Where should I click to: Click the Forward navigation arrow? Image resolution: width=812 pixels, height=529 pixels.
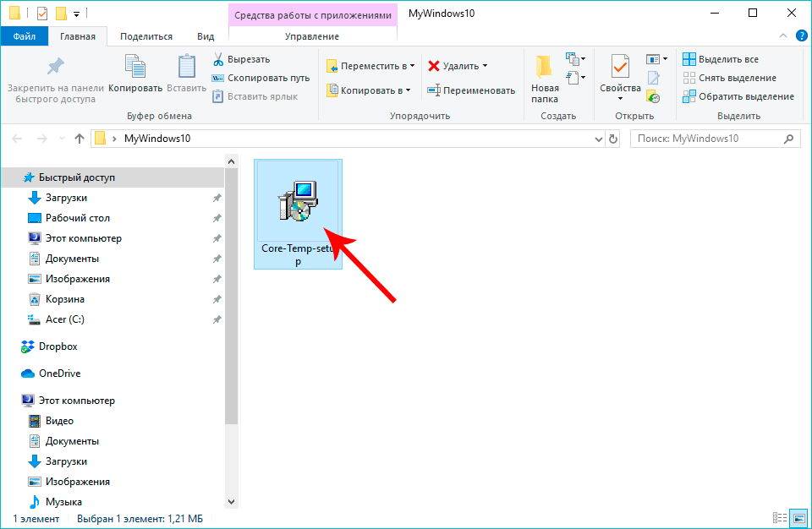pyautogui.click(x=42, y=139)
